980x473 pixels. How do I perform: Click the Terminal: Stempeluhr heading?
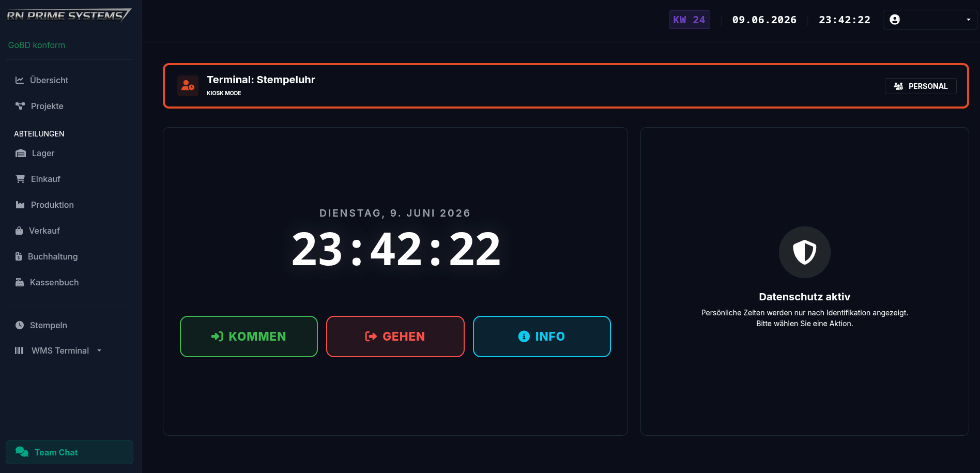click(x=261, y=80)
